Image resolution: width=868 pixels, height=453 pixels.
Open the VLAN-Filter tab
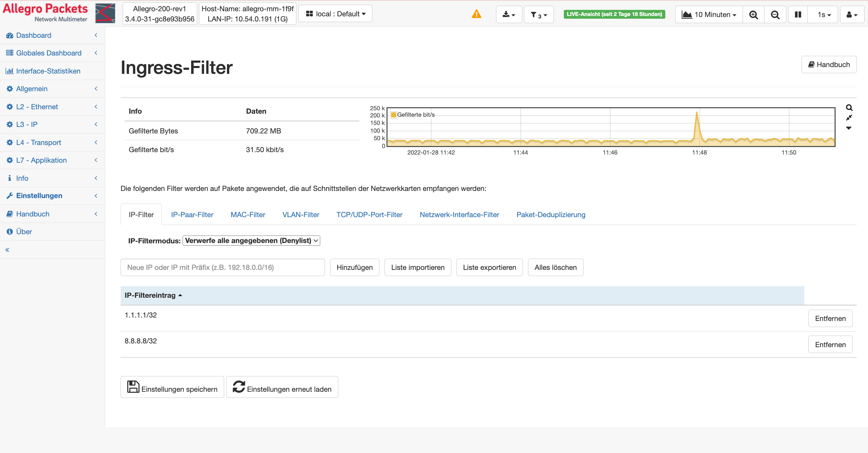[300, 214]
